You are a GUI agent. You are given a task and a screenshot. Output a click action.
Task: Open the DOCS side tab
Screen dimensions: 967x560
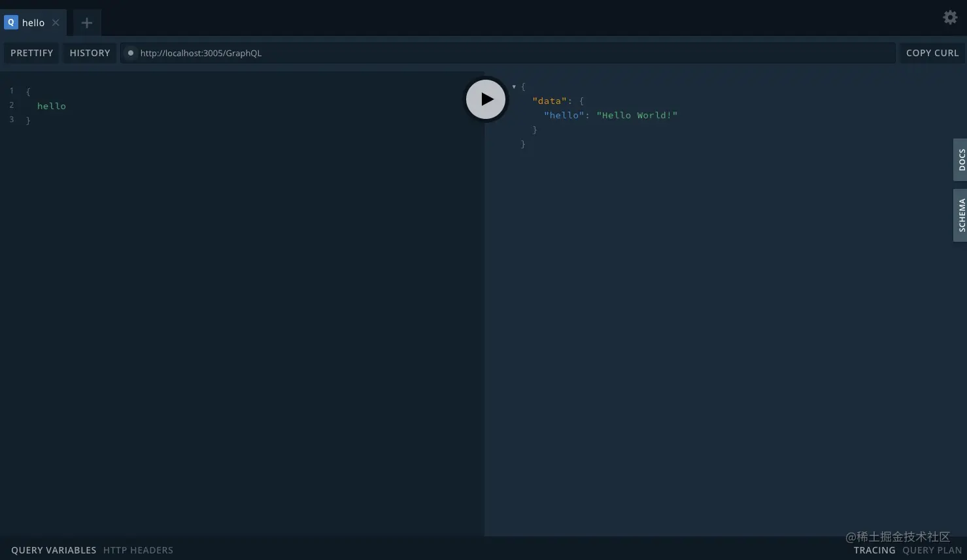(960, 160)
